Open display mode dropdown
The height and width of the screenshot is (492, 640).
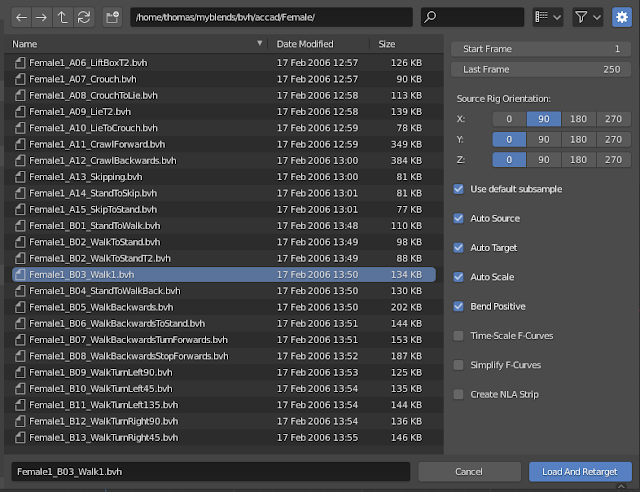pyautogui.click(x=548, y=18)
